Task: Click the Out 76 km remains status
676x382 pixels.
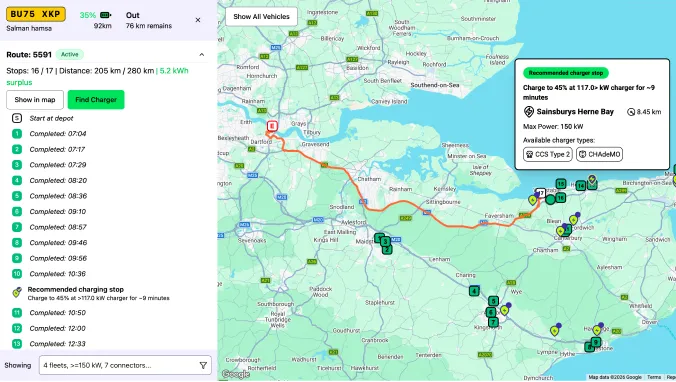Action: (x=149, y=20)
